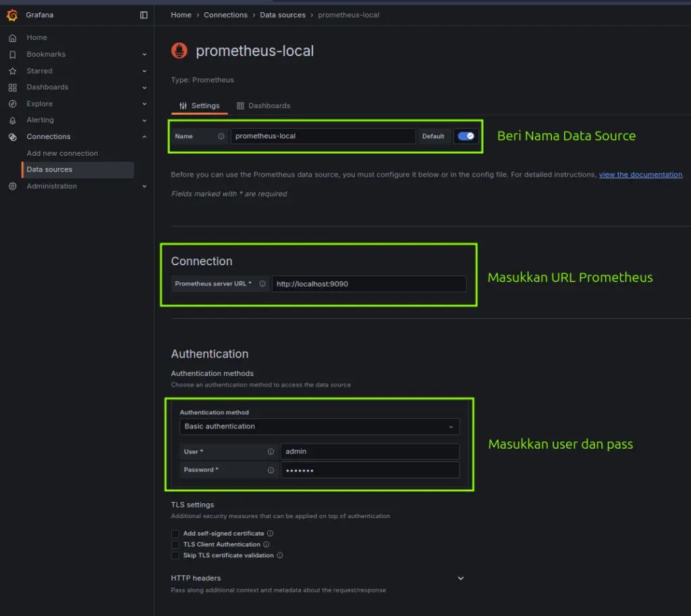Open Administration using the gear icon
This screenshot has width=691, height=616.
pos(14,186)
